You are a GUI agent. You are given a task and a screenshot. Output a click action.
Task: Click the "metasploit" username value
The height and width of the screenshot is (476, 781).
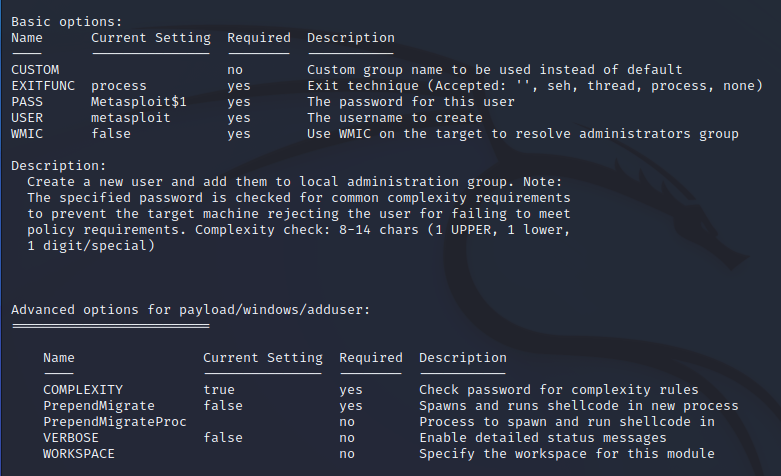pos(131,118)
